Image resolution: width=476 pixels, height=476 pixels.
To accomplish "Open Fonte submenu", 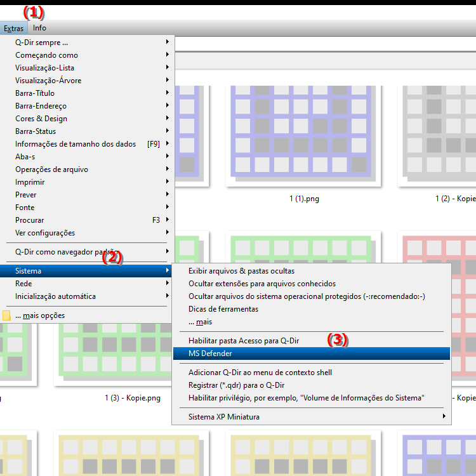I will click(87, 208).
